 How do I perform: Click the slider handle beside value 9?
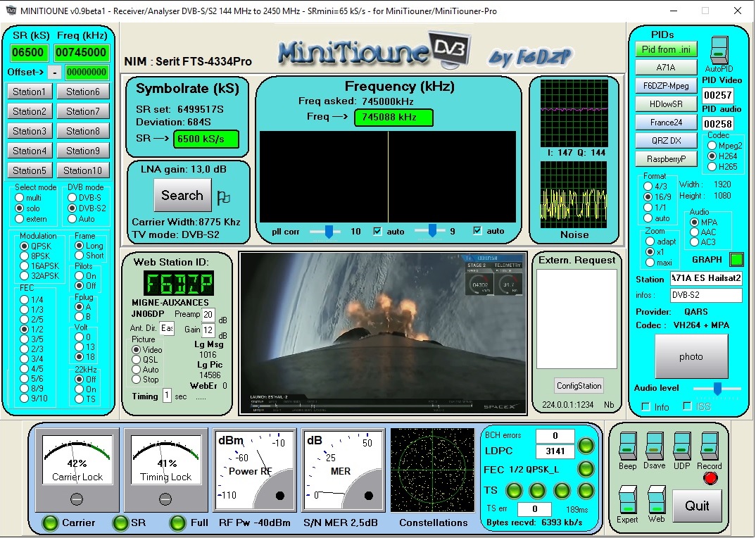(x=432, y=231)
